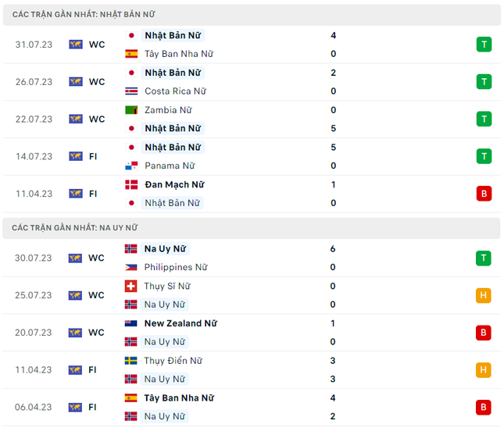
Task: Click the Denmark flag icon
Action: click(x=131, y=185)
